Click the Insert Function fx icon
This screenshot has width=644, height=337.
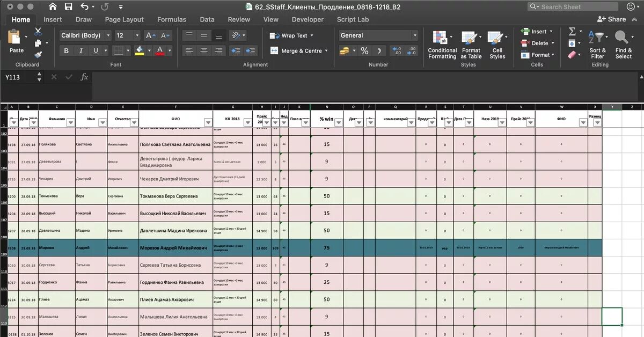click(84, 77)
